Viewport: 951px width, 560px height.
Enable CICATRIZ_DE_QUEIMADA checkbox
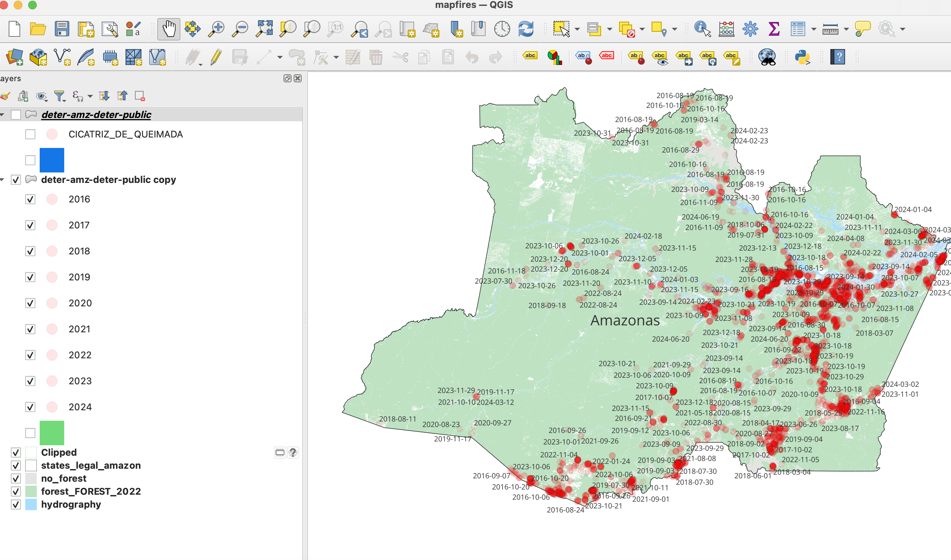pyautogui.click(x=30, y=134)
